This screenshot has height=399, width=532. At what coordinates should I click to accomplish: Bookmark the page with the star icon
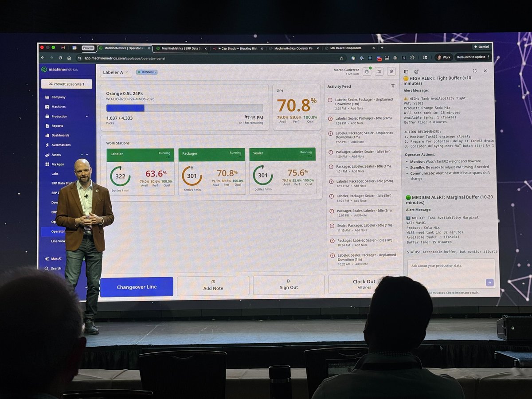coord(341,58)
